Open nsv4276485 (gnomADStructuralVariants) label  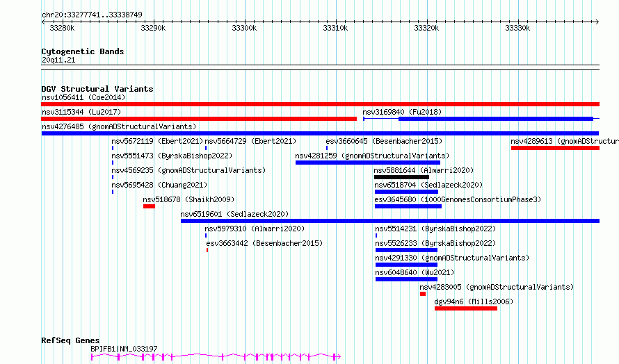point(119,126)
